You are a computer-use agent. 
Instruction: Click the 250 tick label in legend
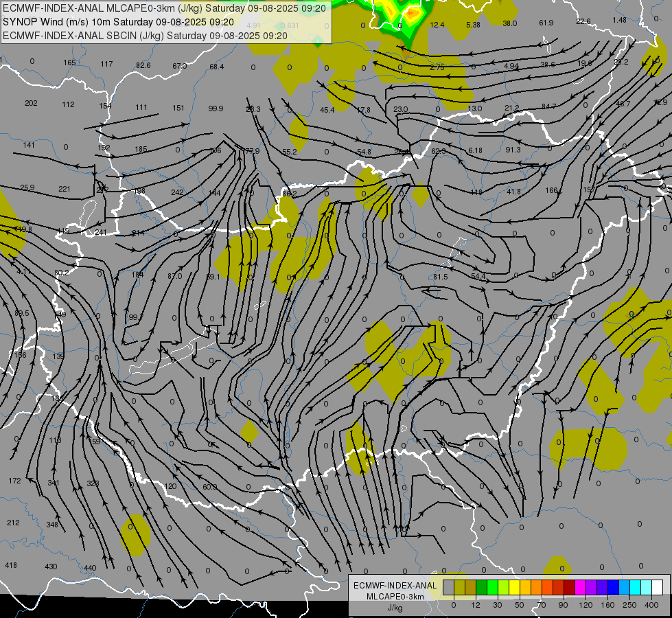click(x=629, y=605)
